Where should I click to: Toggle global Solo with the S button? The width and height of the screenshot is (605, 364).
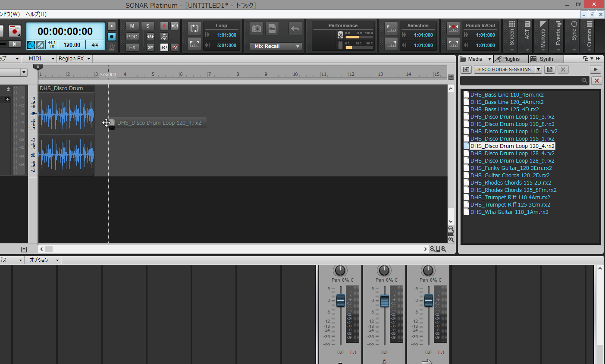[148, 26]
